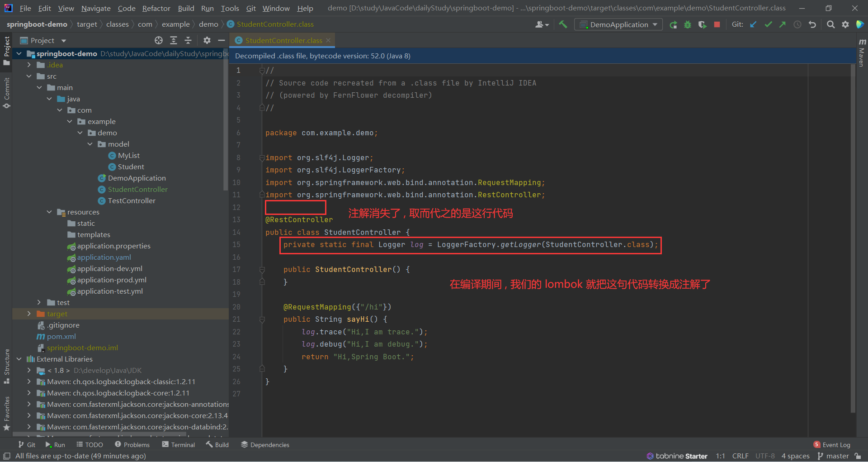The height and width of the screenshot is (462, 868).
Task: Open the Maven side tool window
Action: pos(862,52)
